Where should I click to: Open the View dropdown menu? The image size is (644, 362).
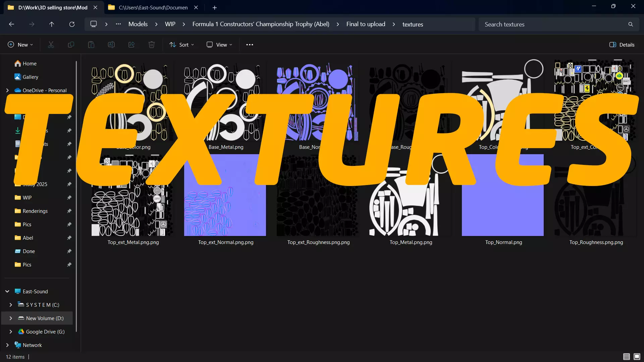click(x=219, y=45)
